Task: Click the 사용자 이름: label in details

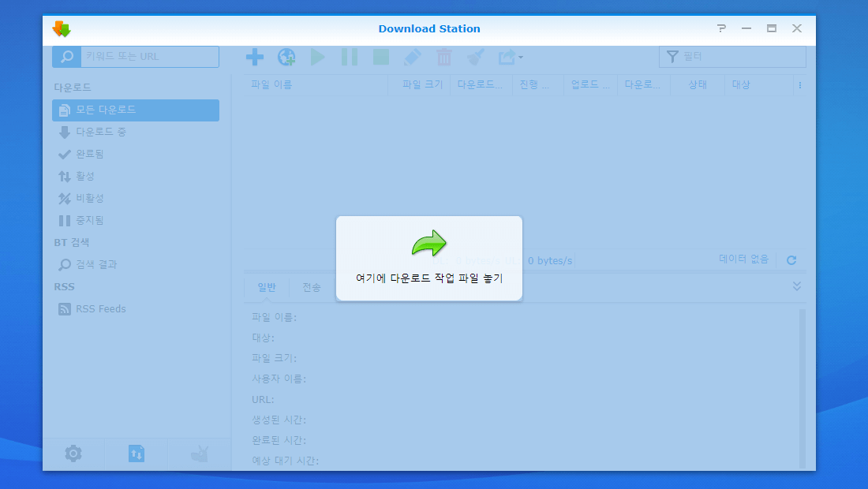Action: coord(279,379)
